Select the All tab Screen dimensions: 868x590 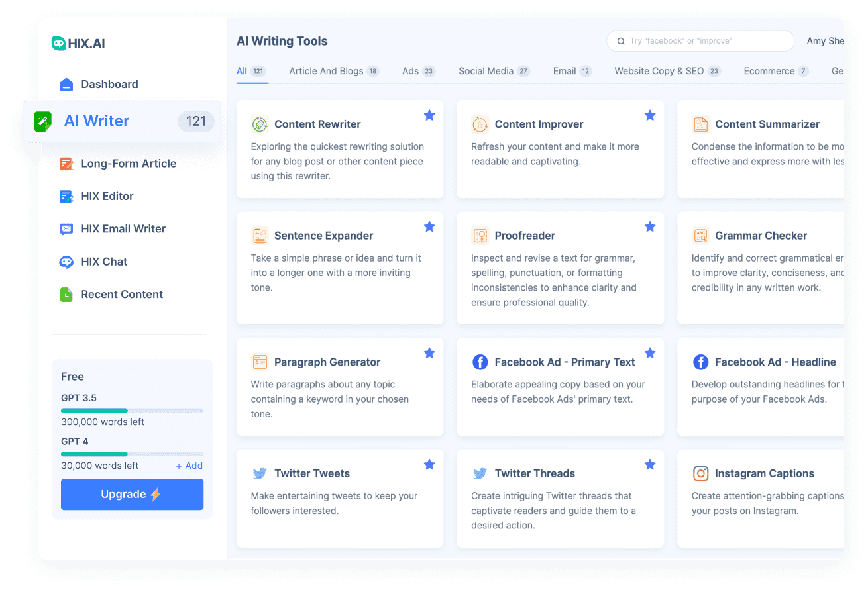click(x=251, y=71)
